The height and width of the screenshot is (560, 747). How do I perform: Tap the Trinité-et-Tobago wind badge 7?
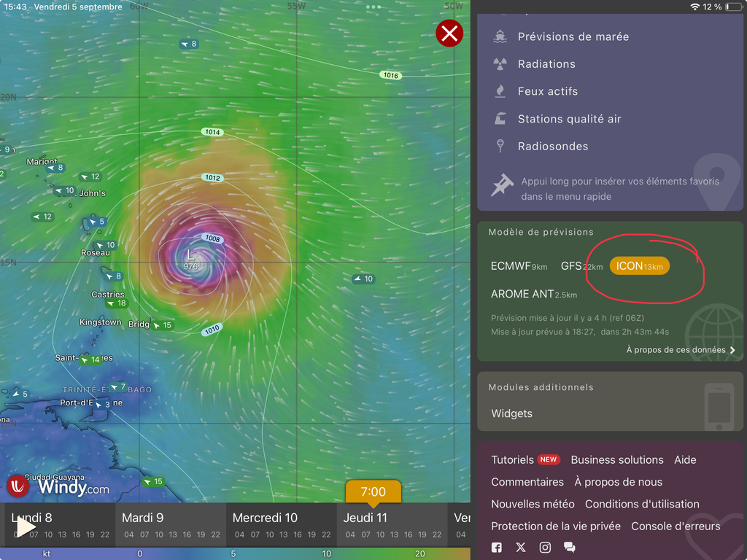pyautogui.click(x=119, y=387)
